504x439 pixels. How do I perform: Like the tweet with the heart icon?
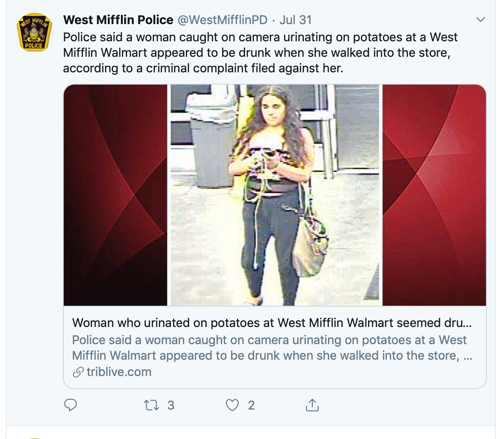232,405
